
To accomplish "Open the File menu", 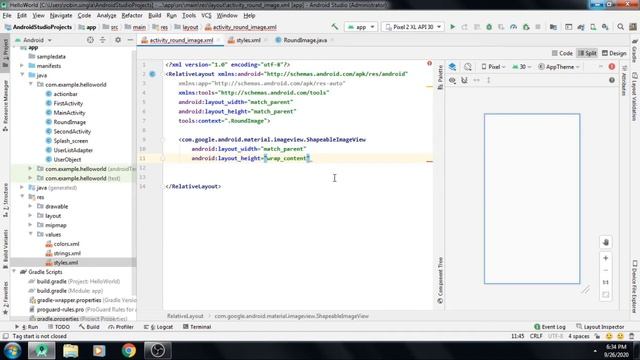I will point(7,16).
